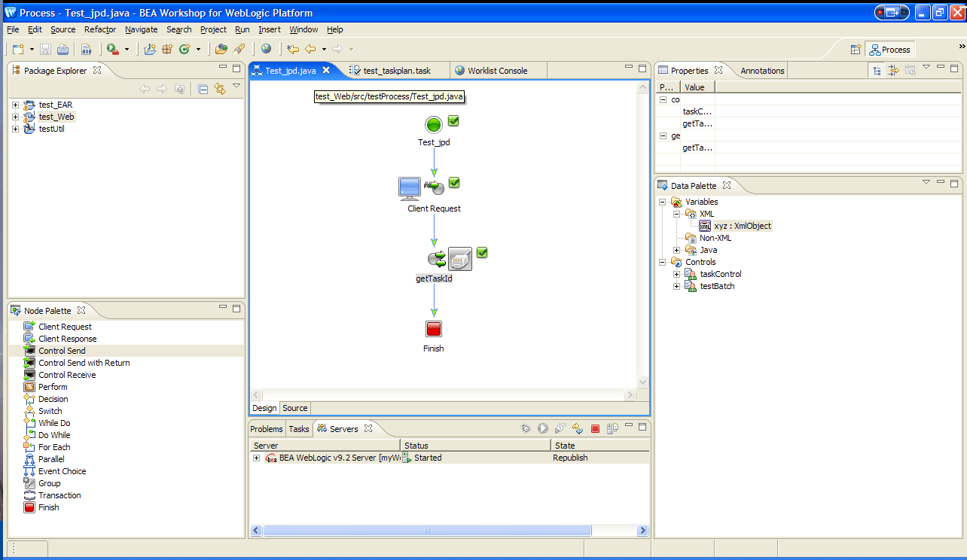Viewport: 967px width, 560px height.
Task: Expand the testUtil project
Action: tap(15, 129)
